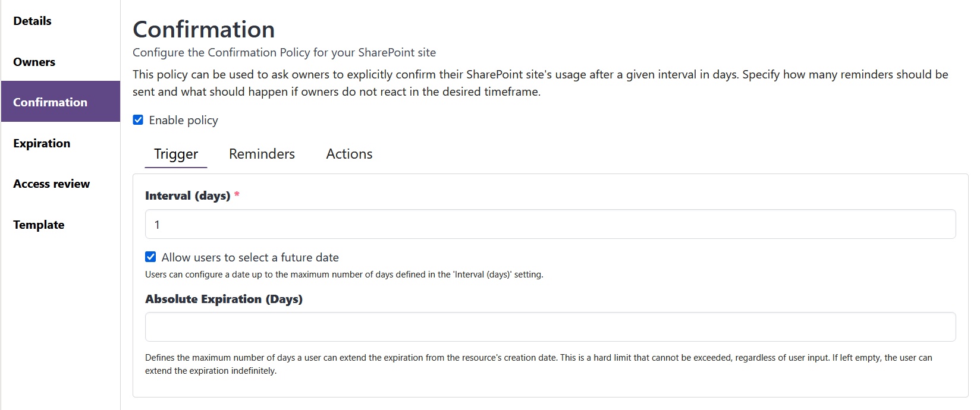980x410 pixels.
Task: Select the highlighted Confirmation sidebar item
Action: 51,102
